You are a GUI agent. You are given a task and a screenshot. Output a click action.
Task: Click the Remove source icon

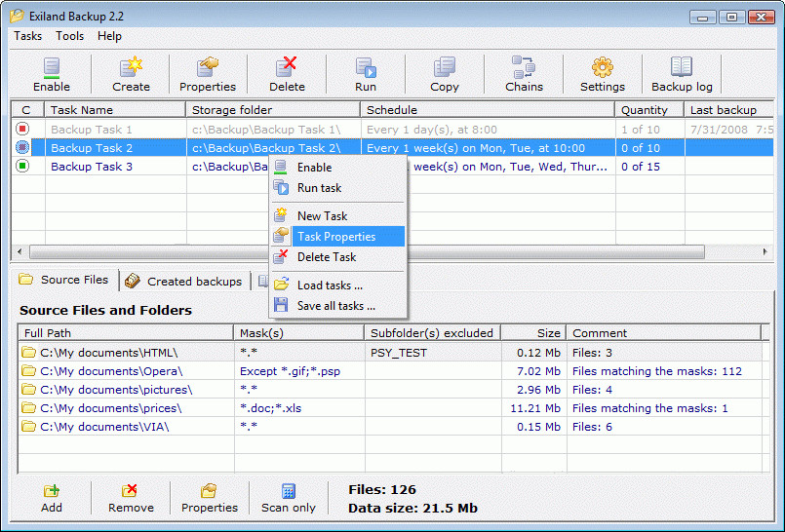130,490
